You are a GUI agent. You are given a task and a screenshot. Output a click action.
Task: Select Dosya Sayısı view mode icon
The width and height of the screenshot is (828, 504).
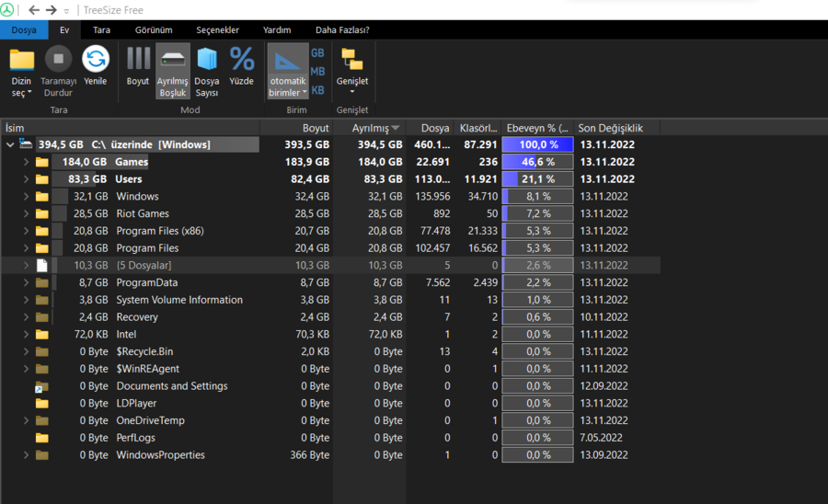point(206,61)
